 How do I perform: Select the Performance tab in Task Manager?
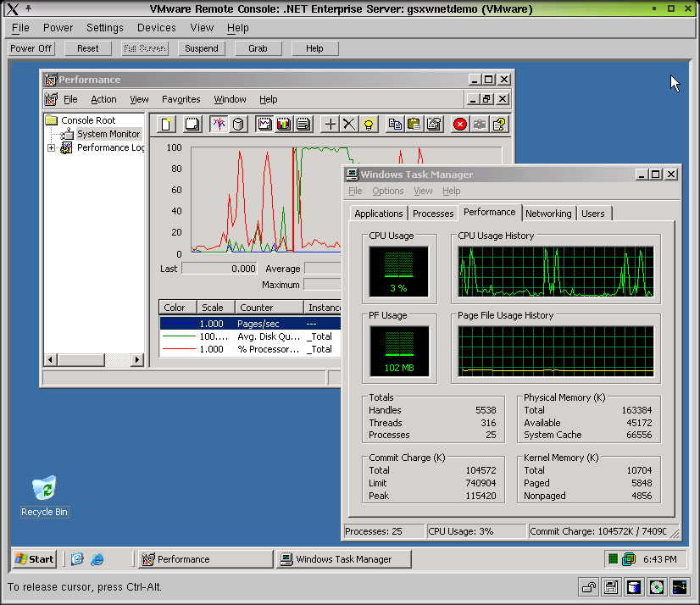point(489,212)
